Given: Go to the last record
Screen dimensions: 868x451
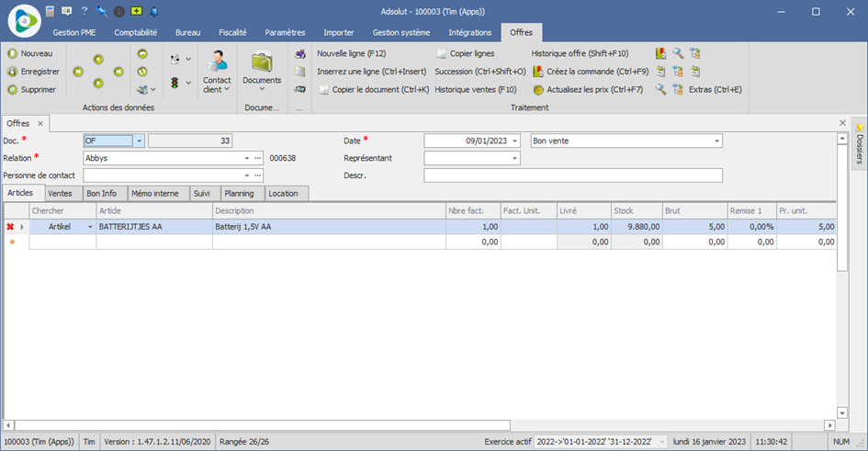Looking at the screenshot, I should 118,72.
